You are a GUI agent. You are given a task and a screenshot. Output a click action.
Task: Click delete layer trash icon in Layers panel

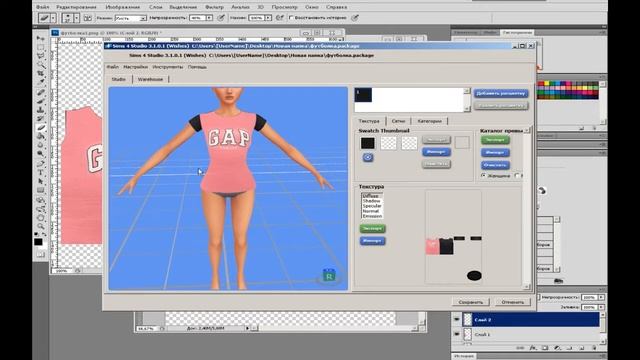[594, 348]
